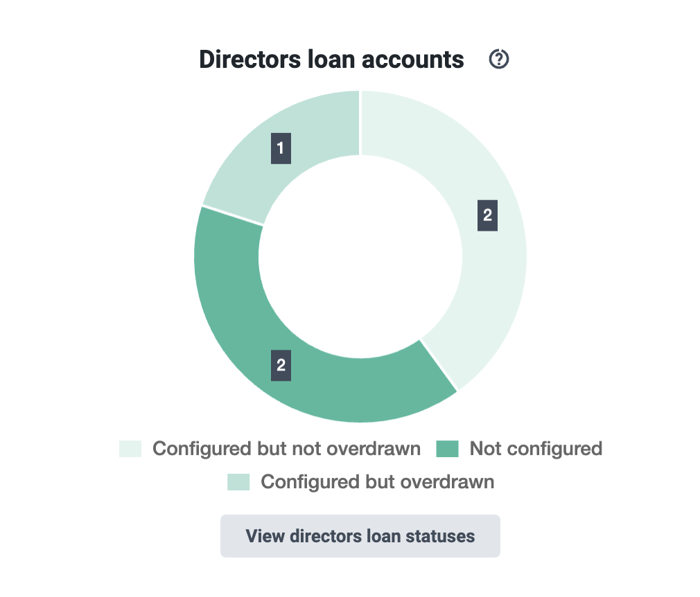Image resolution: width=700 pixels, height=597 pixels.
Task: Click the Configured but overdrawn legend swatch
Action: pos(238,482)
